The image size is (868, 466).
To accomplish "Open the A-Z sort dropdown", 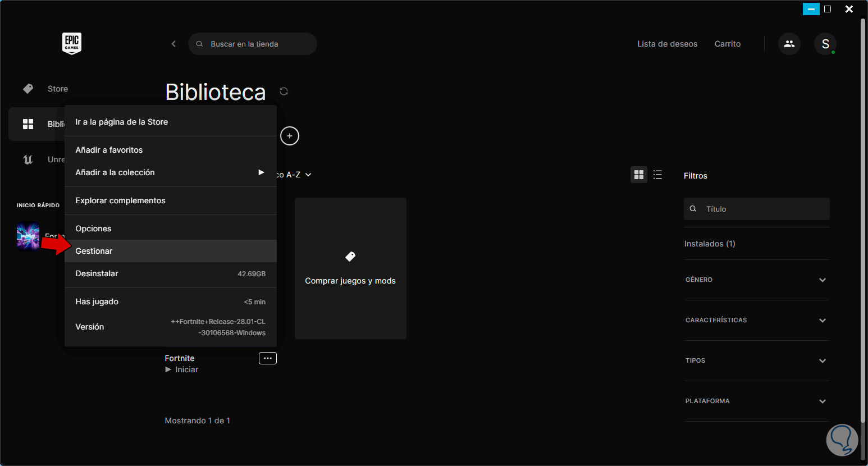I will click(x=295, y=175).
